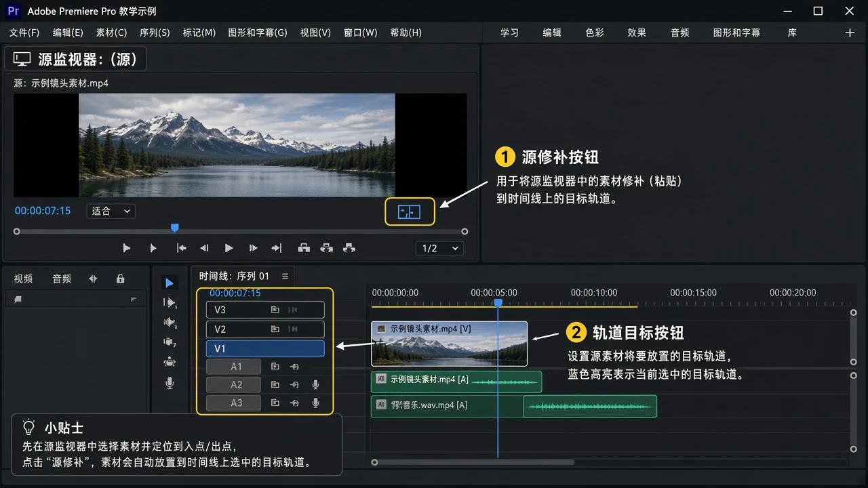868x488 pixels.
Task: Click the source patch button in the source monitor
Action: click(x=410, y=212)
